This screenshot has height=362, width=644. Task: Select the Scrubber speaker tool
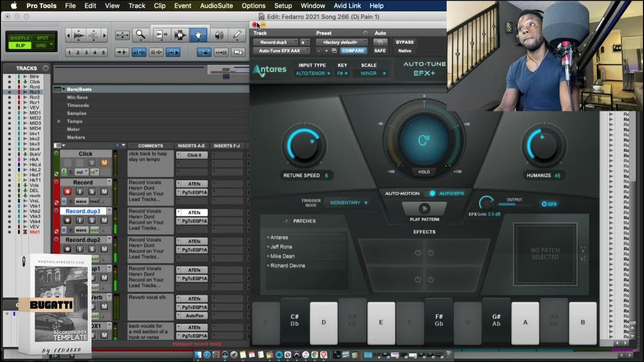tap(219, 35)
